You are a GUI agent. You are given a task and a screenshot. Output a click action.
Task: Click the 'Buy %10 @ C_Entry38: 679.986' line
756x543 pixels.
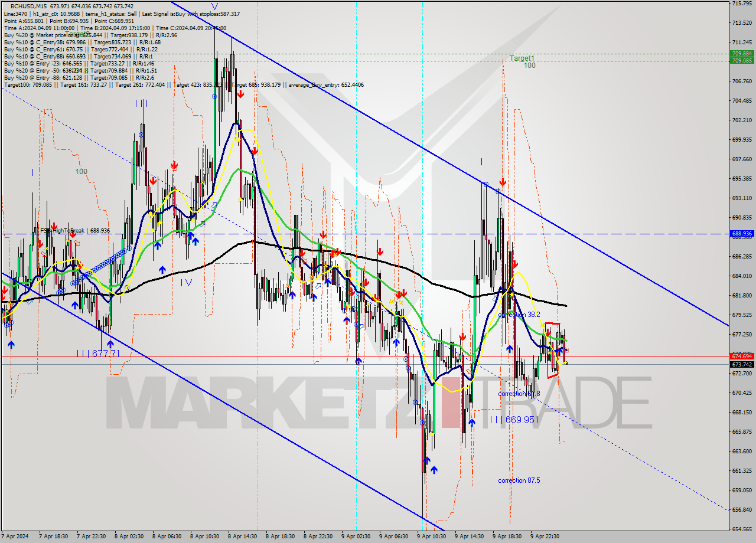[x=82, y=42]
